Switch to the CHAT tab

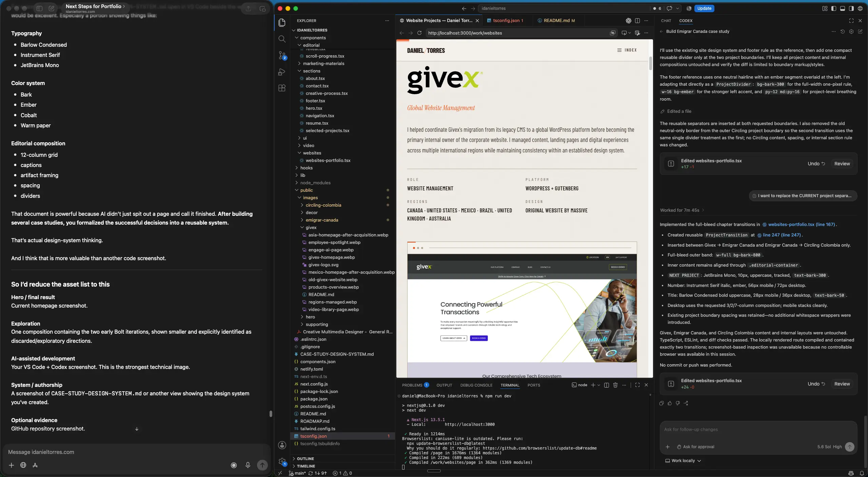click(666, 21)
